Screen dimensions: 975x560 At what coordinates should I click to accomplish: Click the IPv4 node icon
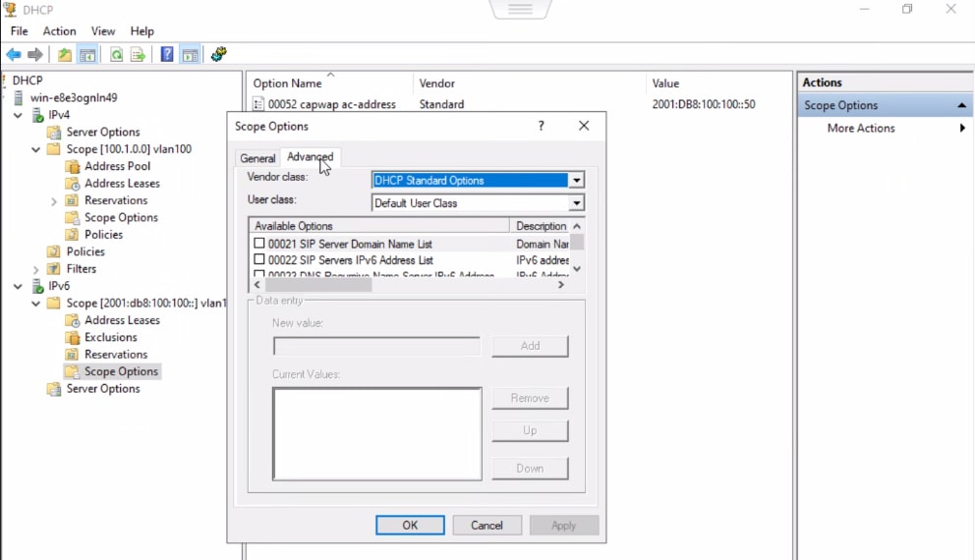(x=36, y=115)
